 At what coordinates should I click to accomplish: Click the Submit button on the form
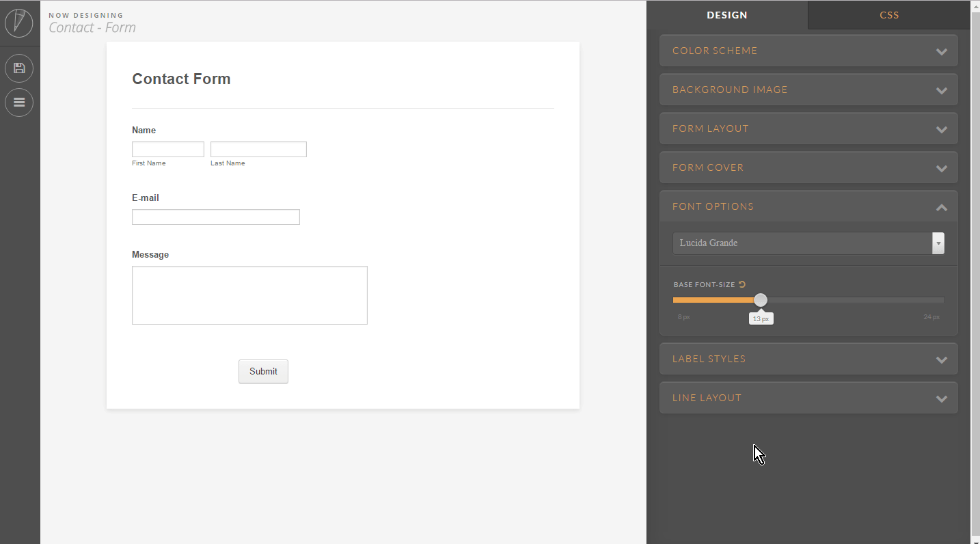click(263, 372)
